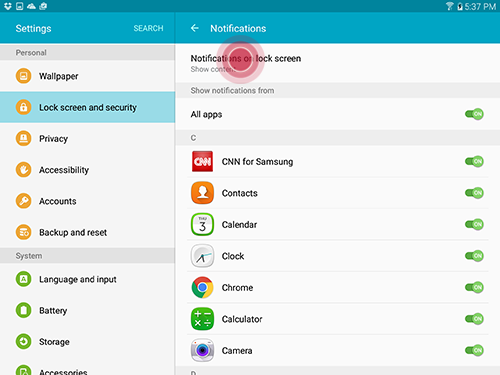Screen dimensions: 500x375
Task: Tap the Storage icon
Action: click(23, 342)
